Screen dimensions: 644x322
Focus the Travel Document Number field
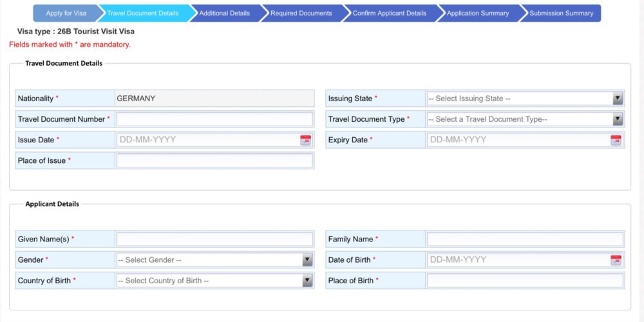pyautogui.click(x=214, y=119)
